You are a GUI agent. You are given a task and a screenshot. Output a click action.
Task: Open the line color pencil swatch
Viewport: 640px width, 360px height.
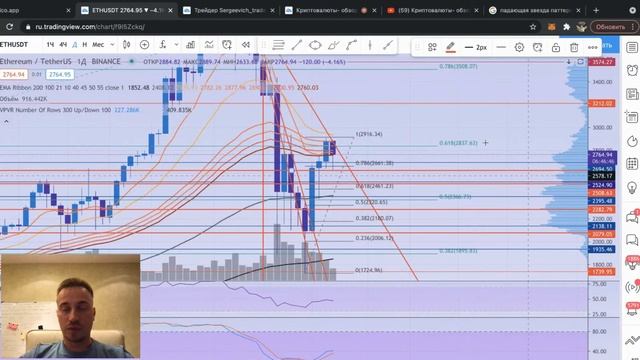point(451,47)
